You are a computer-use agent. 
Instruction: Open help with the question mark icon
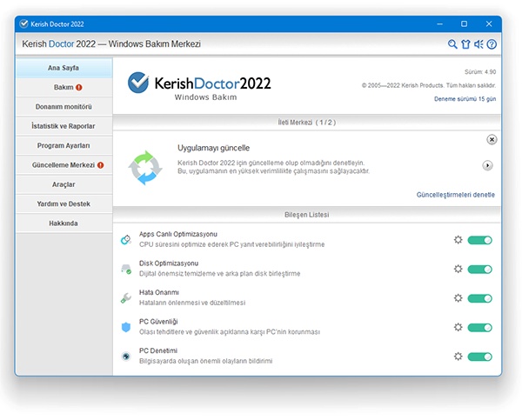point(492,44)
